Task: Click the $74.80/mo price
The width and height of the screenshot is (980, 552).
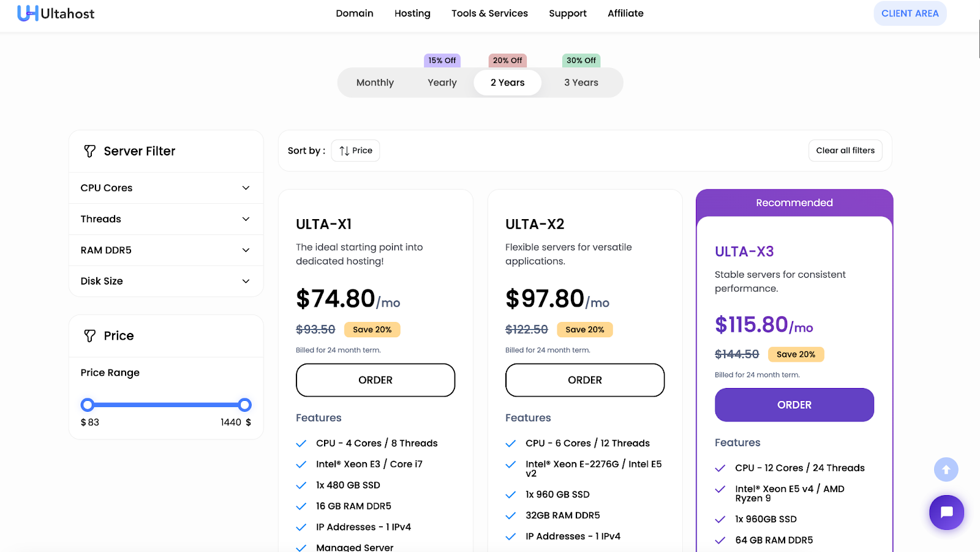Action: pyautogui.click(x=348, y=299)
